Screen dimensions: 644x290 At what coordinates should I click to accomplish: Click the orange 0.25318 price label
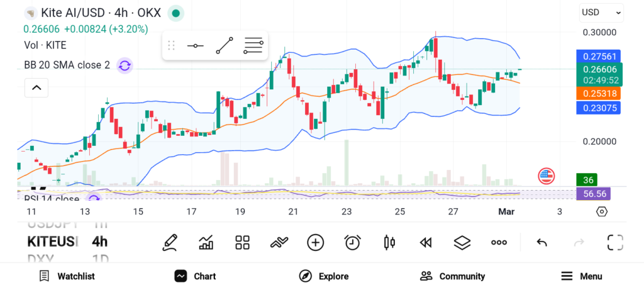[x=600, y=93]
